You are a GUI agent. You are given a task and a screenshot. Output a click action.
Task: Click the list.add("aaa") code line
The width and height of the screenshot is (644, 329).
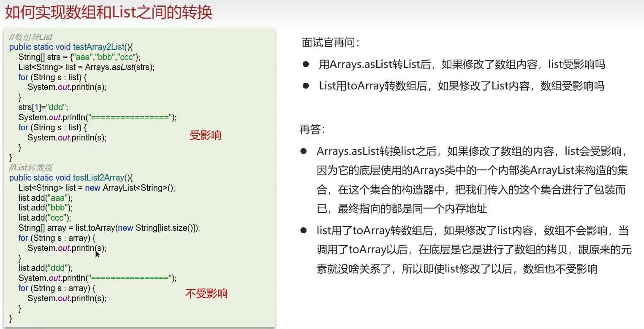coord(46,197)
